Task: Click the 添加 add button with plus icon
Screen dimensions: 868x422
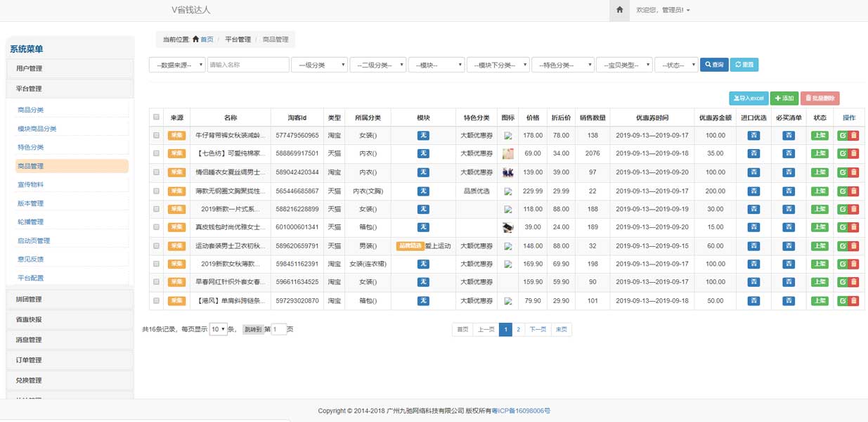Action: (784, 98)
